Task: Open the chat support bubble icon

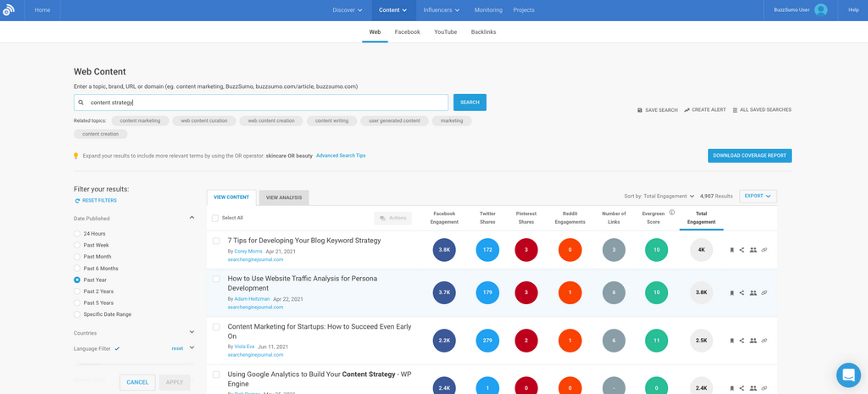Action: point(849,375)
